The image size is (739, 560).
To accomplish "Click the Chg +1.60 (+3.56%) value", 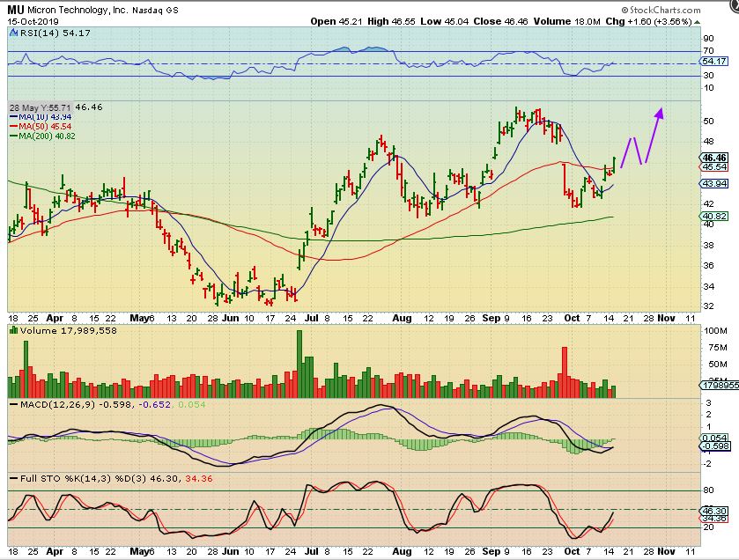I will (649, 21).
